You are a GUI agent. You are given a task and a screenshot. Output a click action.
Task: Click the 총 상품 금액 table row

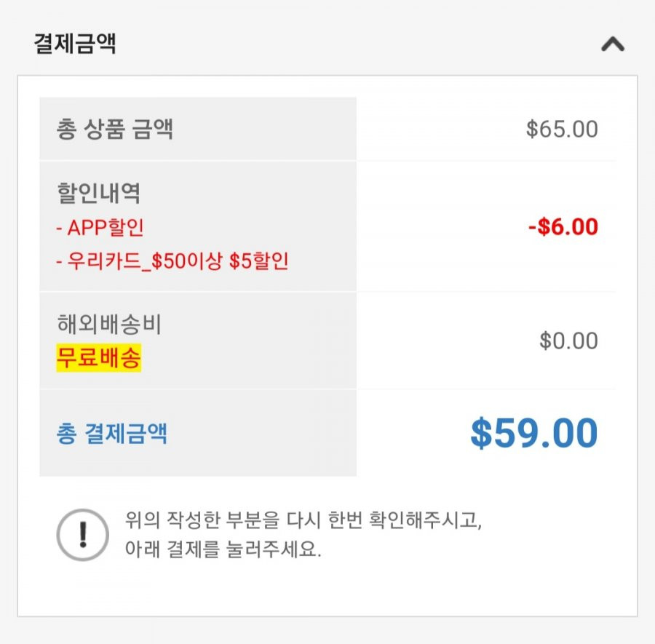pos(327,129)
